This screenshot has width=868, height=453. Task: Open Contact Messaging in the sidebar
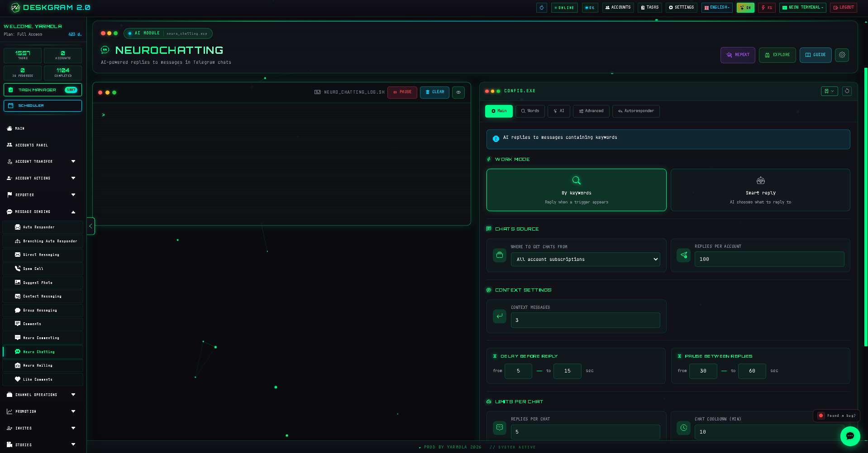click(x=43, y=296)
